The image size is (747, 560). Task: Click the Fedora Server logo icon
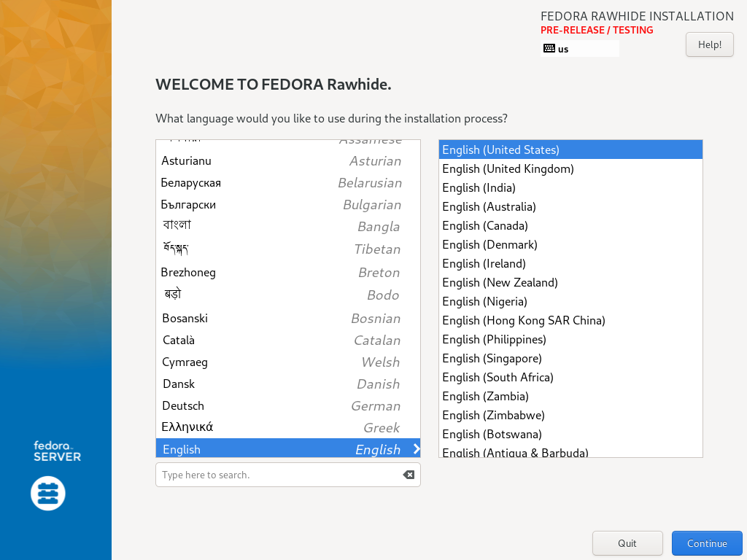click(48, 494)
